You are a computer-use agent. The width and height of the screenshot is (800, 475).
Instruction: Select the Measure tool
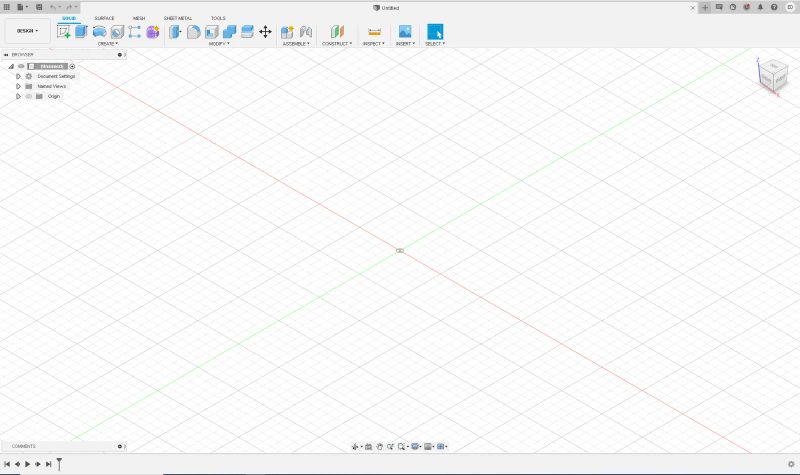(x=374, y=32)
